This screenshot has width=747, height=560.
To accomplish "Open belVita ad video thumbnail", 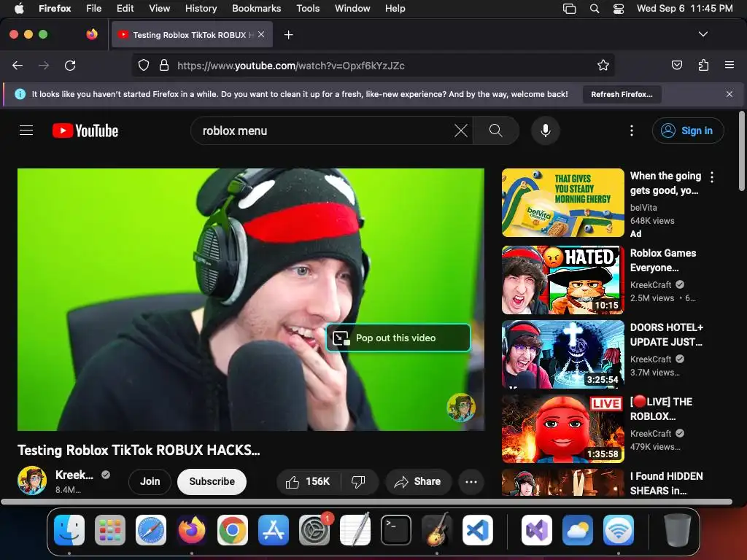I will (x=562, y=203).
